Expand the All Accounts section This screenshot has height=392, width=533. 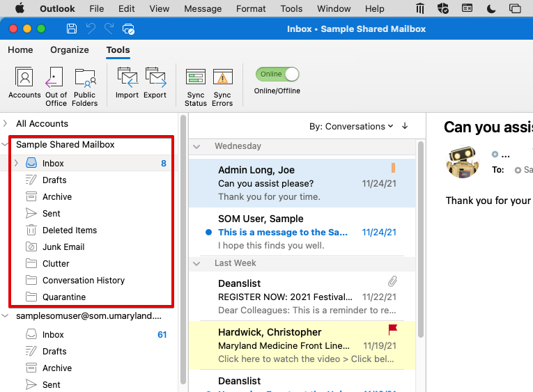6,123
